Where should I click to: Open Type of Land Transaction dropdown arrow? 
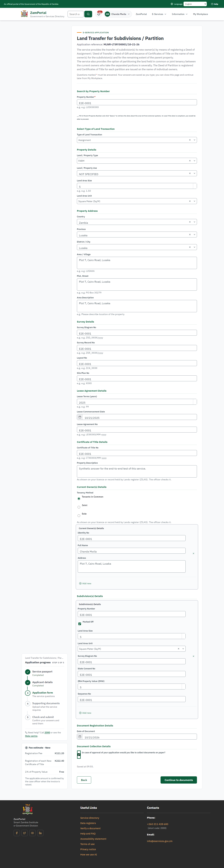coord(194,140)
